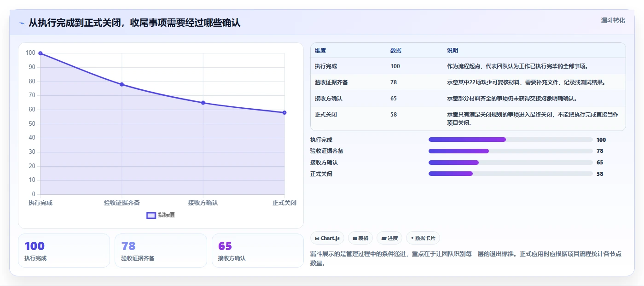The image size is (644, 286).
Task: Click the 接收方确认 progress bar
Action: 511,163
